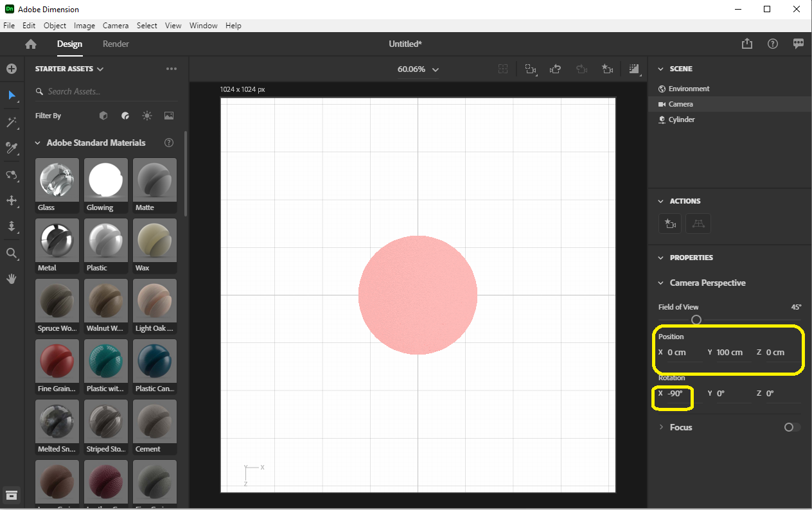The image size is (812, 510).
Task: Select the Orbit camera tool
Action: coord(12,175)
